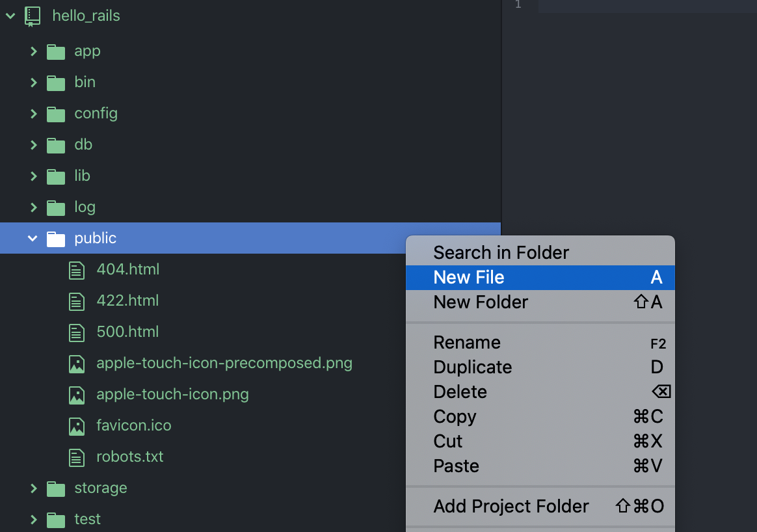Click the robots.txt file icon

77,458
